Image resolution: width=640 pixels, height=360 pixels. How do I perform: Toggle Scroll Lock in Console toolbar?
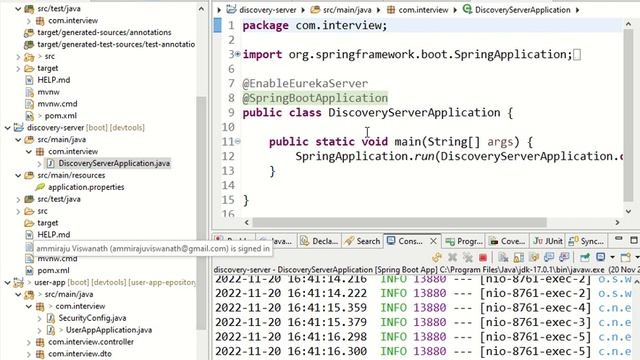click(518, 257)
